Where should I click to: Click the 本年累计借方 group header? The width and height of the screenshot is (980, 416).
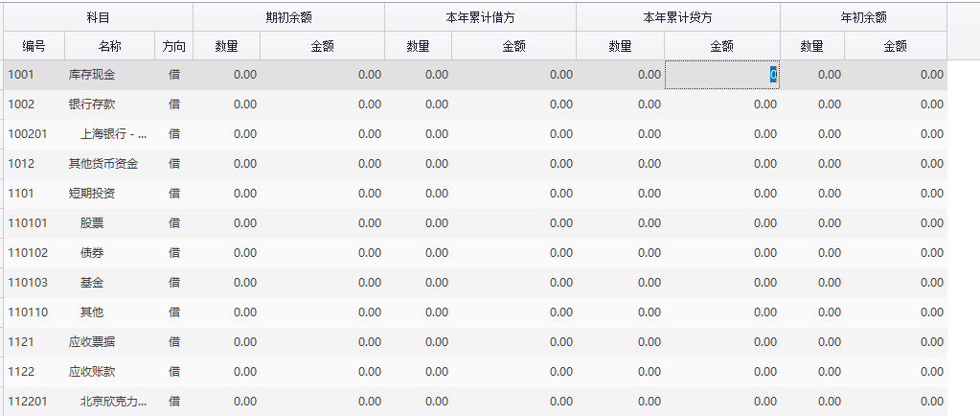click(x=480, y=17)
